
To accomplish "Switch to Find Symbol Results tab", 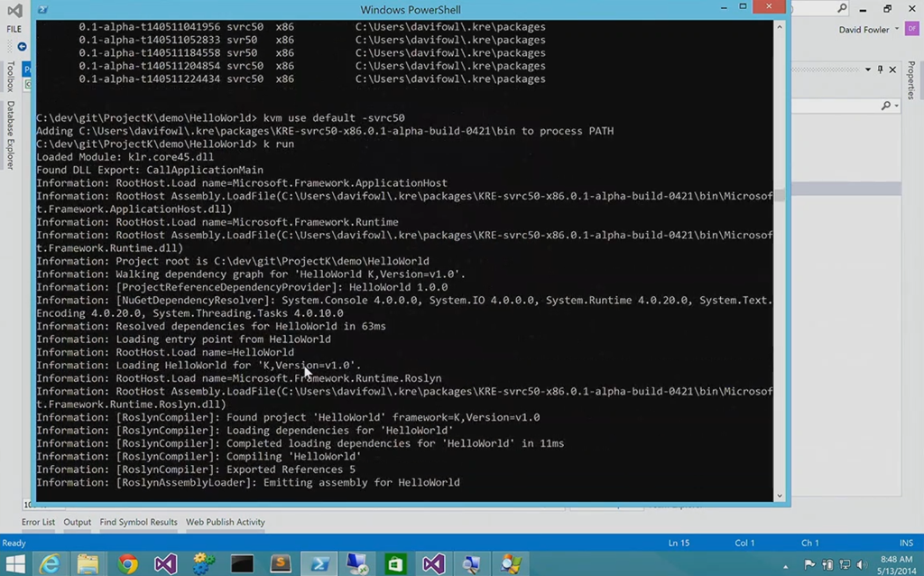I will point(138,523).
